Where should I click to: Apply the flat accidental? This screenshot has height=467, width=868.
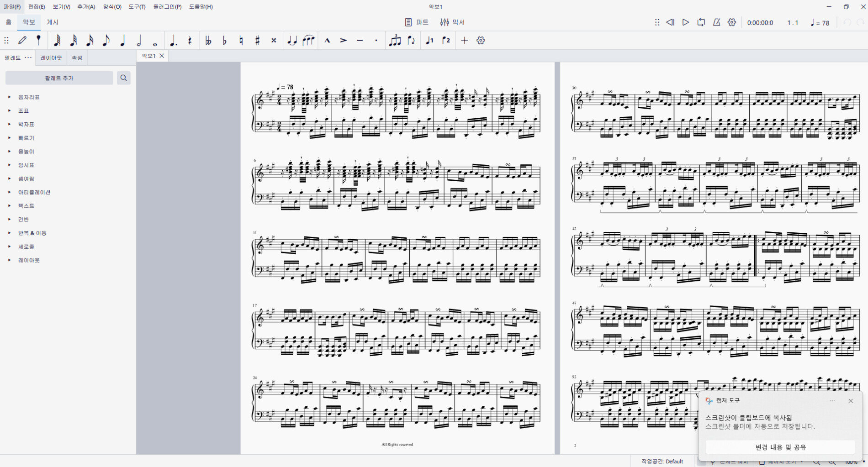224,41
